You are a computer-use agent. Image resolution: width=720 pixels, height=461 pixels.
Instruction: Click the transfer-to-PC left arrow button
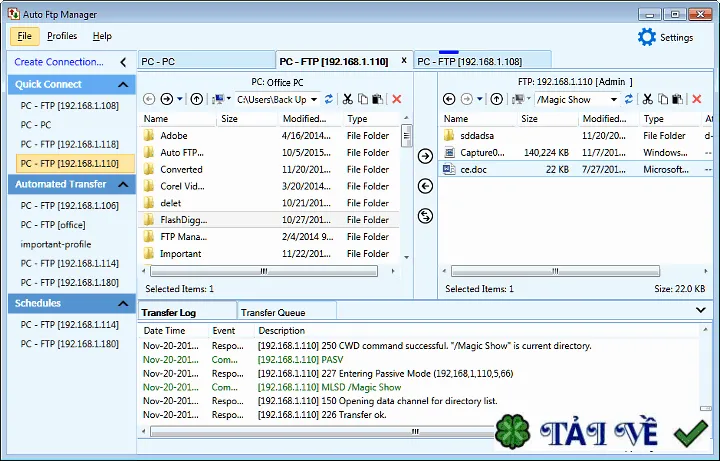pyautogui.click(x=425, y=186)
